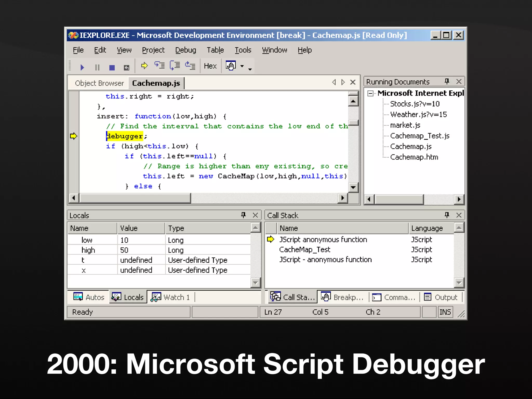The image size is (532, 399).
Task: Click the Type column header in Locals
Action: pyautogui.click(x=208, y=228)
